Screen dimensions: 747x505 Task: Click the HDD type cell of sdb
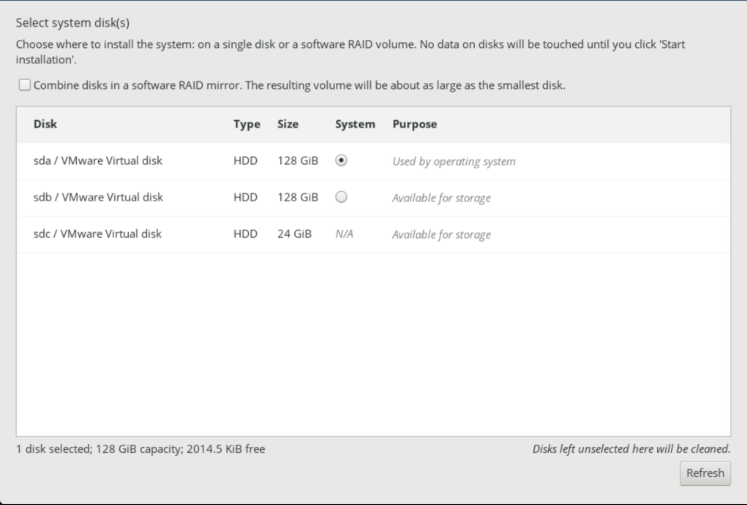click(245, 197)
